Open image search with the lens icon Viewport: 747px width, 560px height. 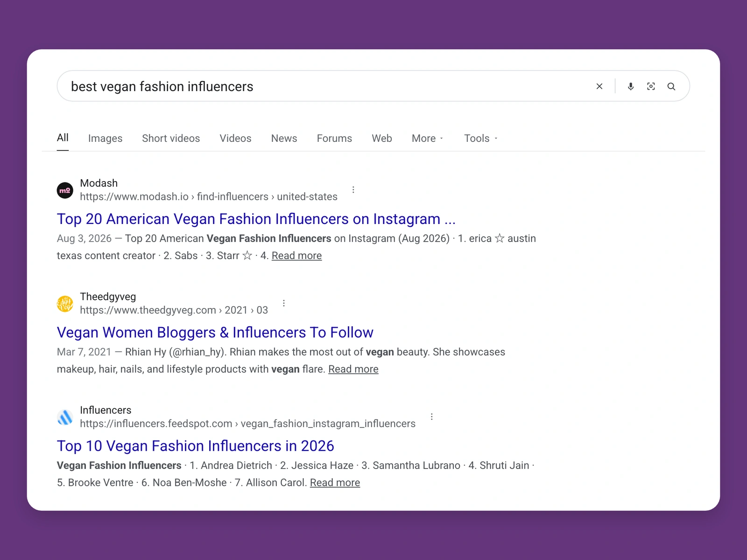tap(651, 86)
